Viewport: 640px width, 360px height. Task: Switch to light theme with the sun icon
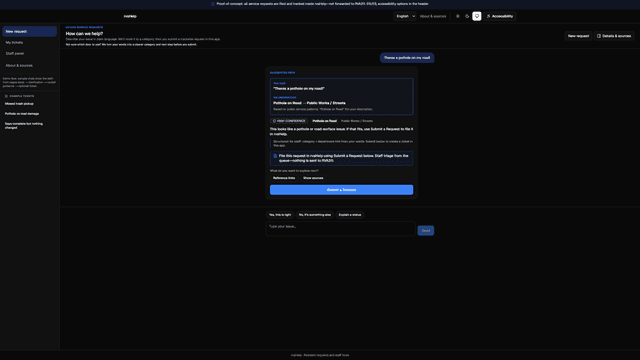(x=458, y=16)
